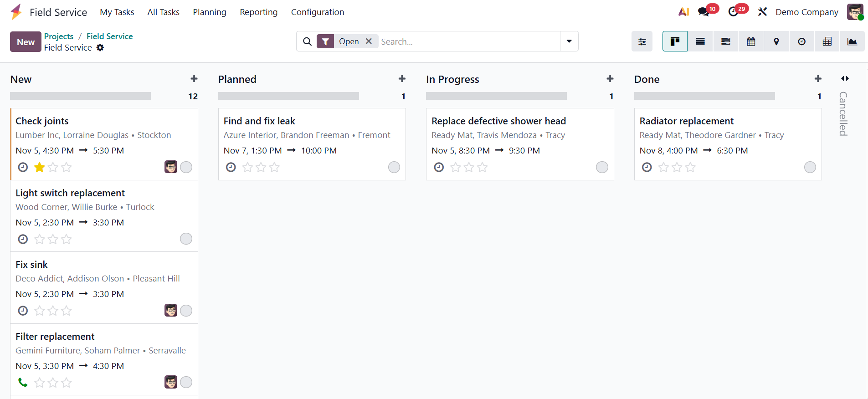Switch to the list view
This screenshot has width=868, height=399.
pos(700,41)
